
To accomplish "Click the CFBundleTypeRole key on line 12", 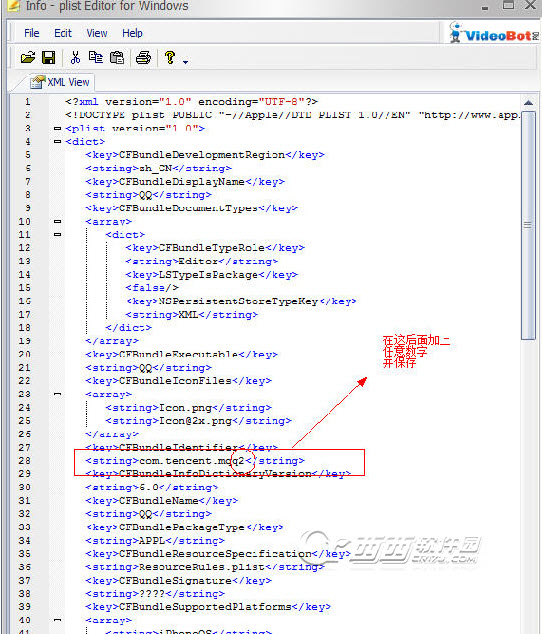I will 215,248.
